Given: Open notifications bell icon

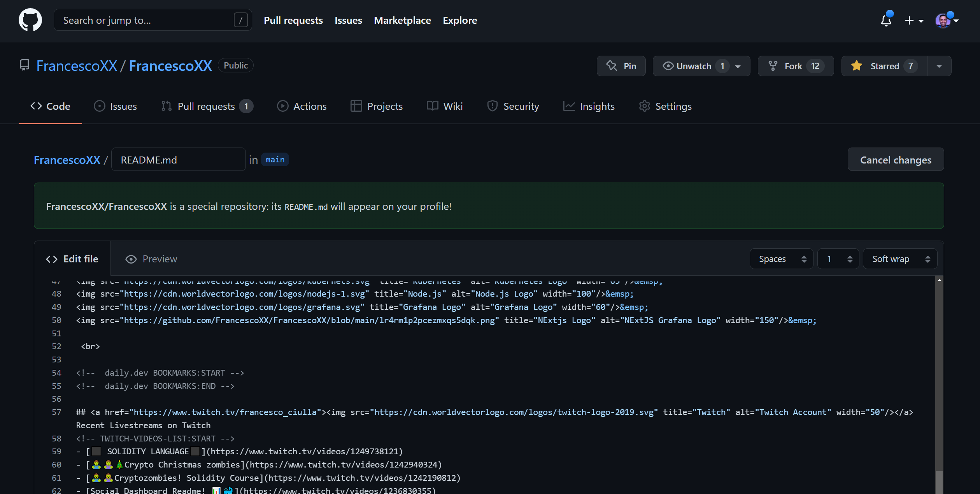Looking at the screenshot, I should click(886, 20).
